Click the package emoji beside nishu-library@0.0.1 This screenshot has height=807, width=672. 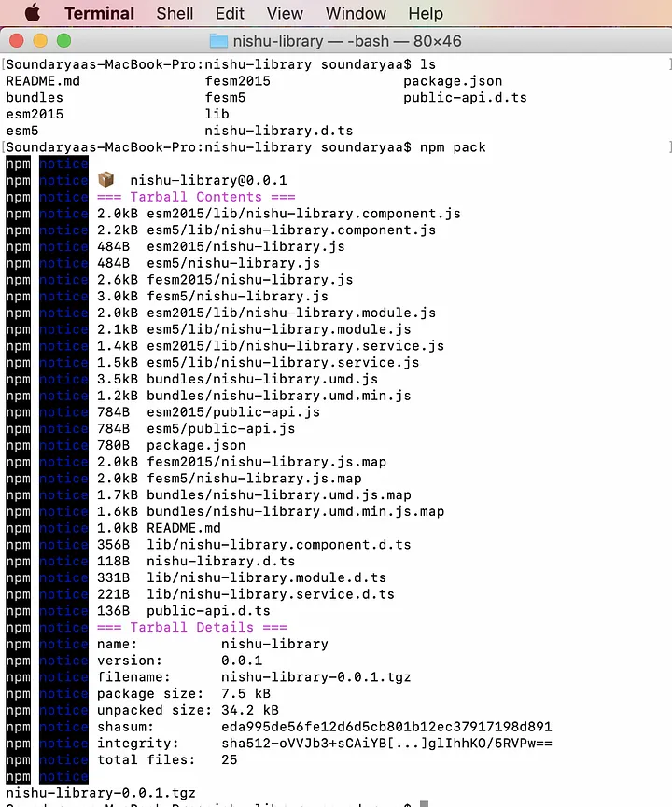(106, 180)
